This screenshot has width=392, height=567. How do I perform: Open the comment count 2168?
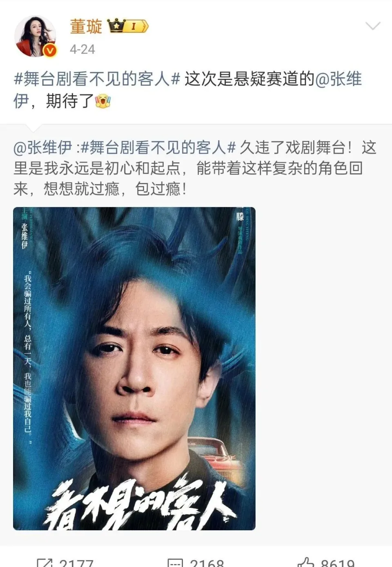click(x=207, y=563)
